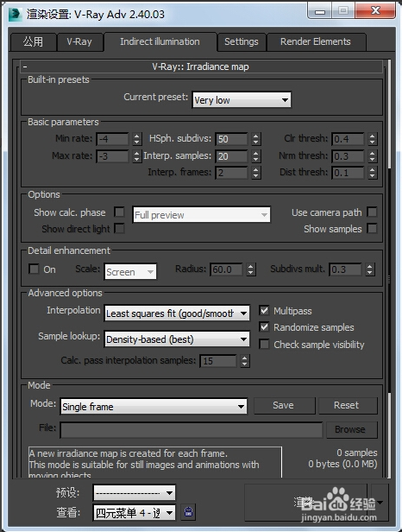
Task: Enable Show samples checkbox
Action: [372, 228]
